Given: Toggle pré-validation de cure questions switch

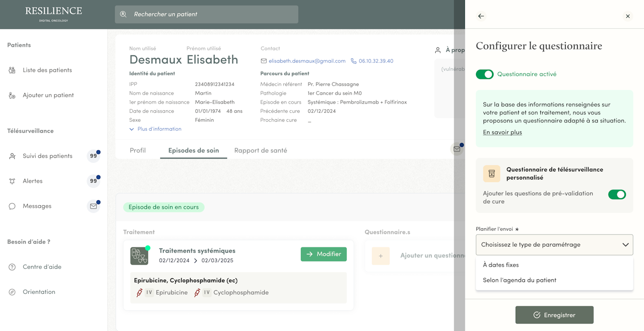Looking at the screenshot, I should pos(617,194).
